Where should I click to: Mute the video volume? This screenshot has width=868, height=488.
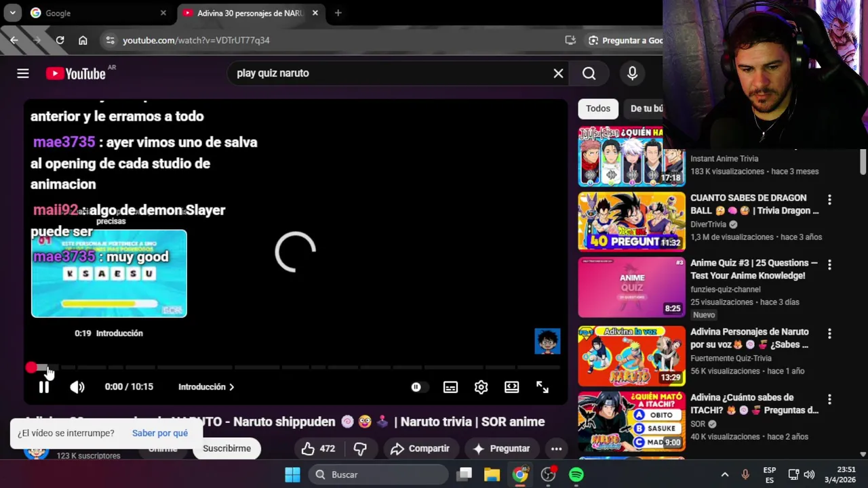click(x=77, y=387)
